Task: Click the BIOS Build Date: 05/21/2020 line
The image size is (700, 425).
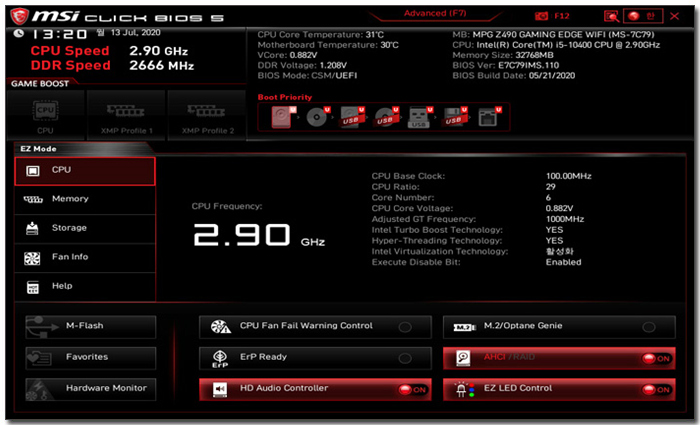Action: [513, 76]
